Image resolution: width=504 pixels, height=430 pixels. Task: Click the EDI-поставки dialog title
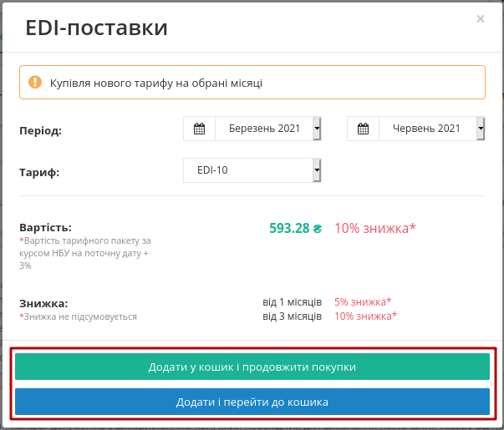point(96,28)
